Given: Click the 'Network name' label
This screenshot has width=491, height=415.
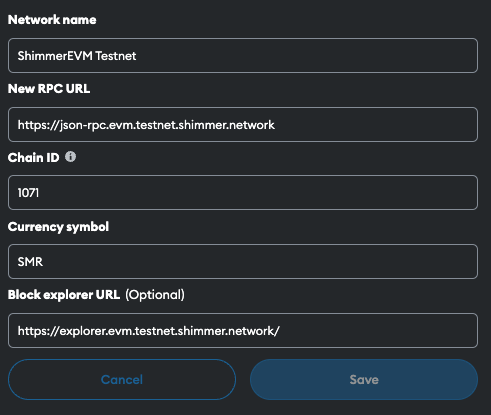Looking at the screenshot, I should [x=52, y=20].
